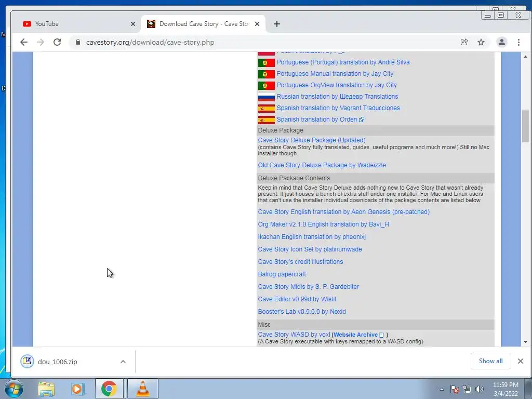Open Cave Story WASD by voxl link
The width and height of the screenshot is (532, 399).
coord(294,335)
